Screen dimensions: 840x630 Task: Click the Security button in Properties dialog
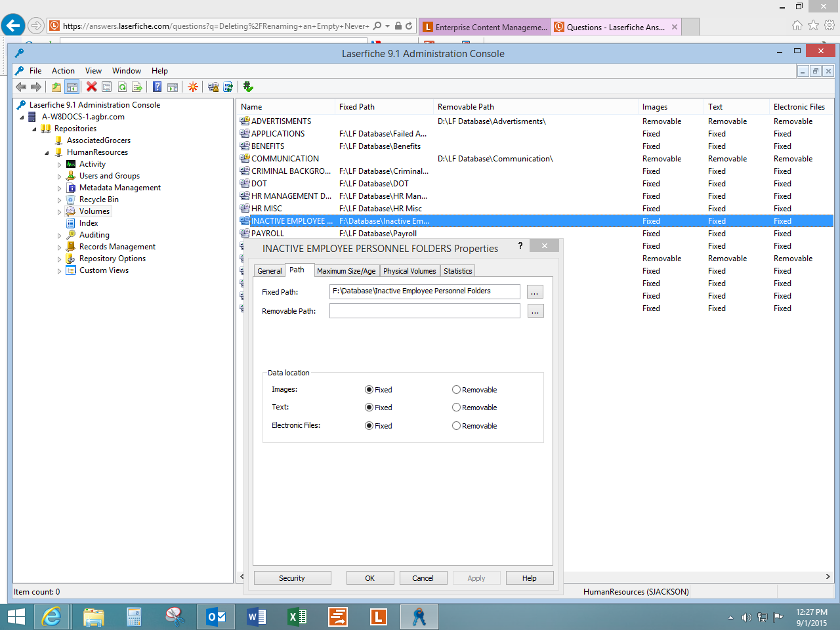[292, 578]
